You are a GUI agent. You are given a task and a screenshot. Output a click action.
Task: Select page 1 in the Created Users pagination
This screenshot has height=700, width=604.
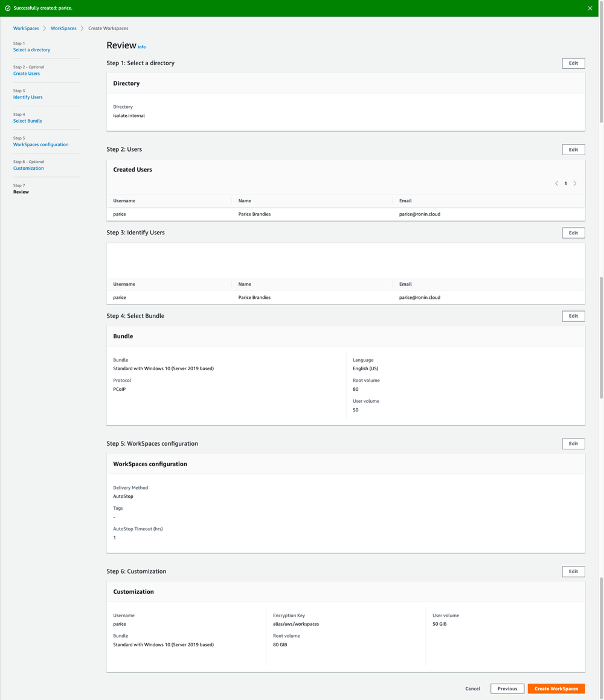click(565, 183)
